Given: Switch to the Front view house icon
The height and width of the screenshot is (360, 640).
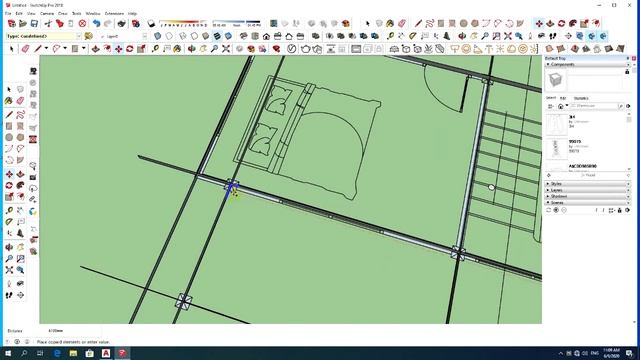Looking at the screenshot, I should point(266,36).
